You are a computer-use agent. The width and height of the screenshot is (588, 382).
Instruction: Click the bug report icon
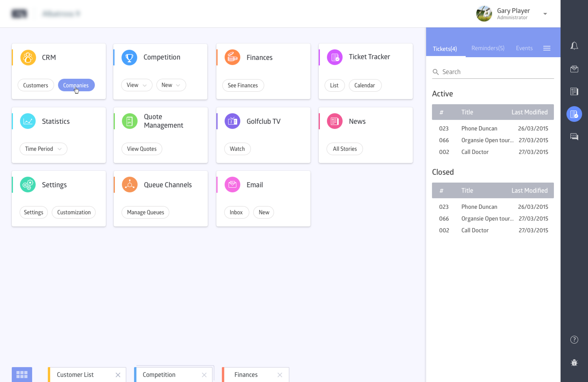[574, 362]
